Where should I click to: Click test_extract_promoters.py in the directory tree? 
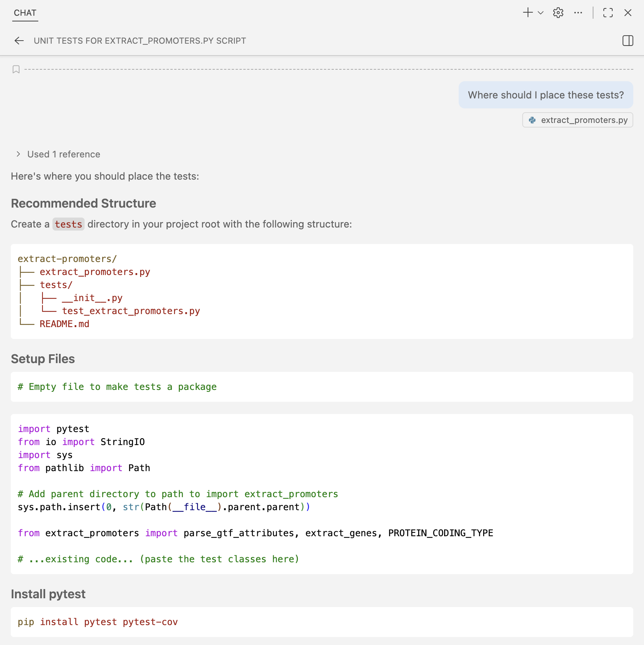131,311
